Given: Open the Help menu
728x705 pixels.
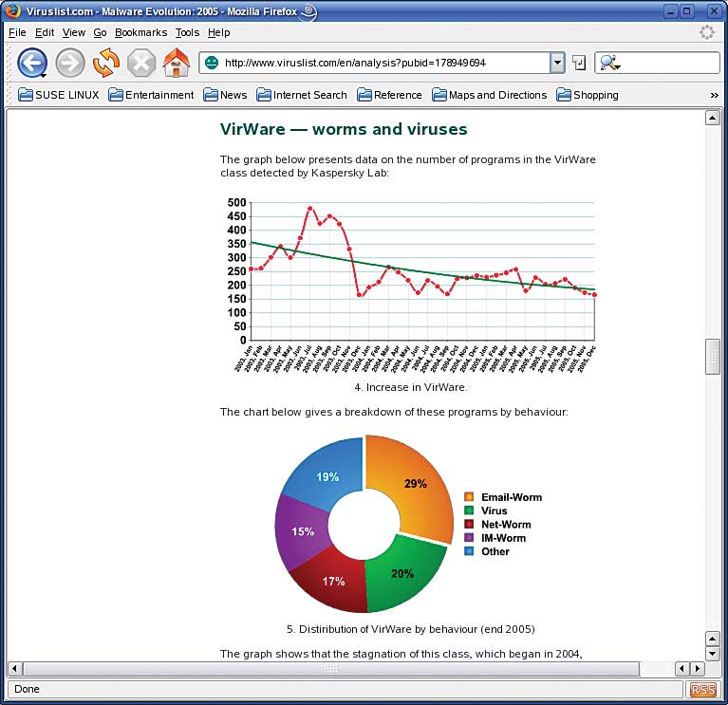Looking at the screenshot, I should [x=218, y=32].
